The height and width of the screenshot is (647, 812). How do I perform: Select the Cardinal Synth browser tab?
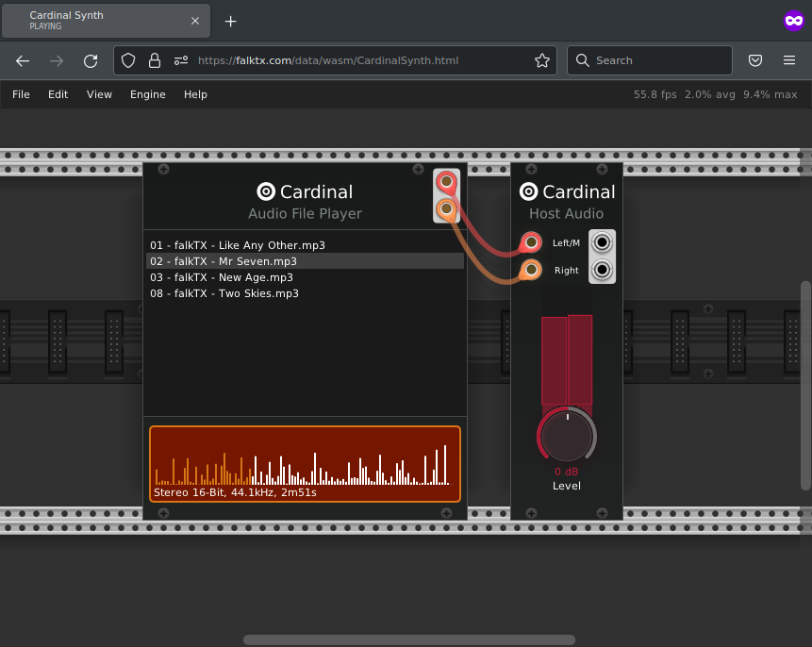click(107, 21)
